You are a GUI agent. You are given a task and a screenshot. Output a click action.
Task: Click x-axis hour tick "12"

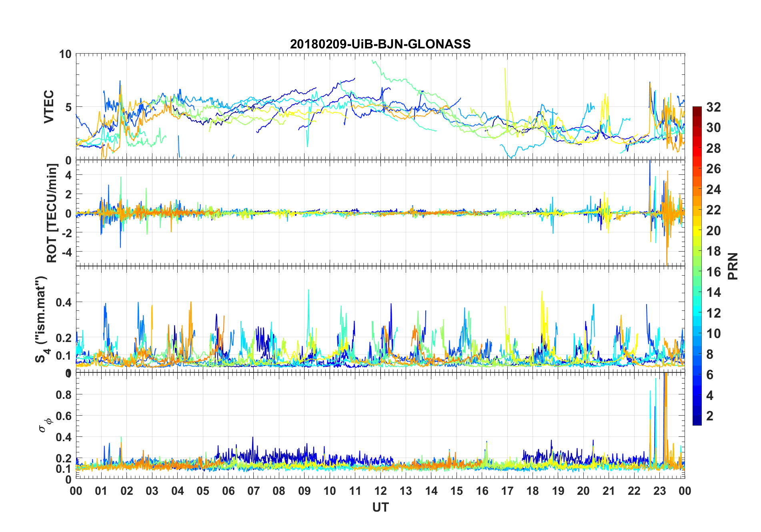pos(380,491)
